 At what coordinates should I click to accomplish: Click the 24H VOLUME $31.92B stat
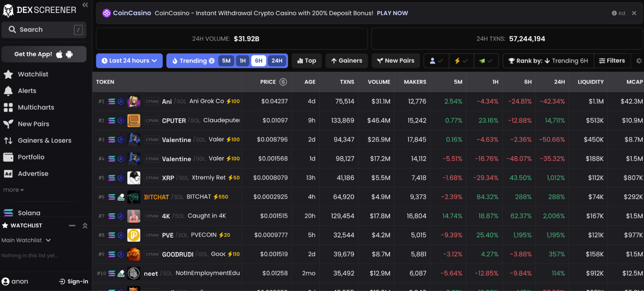[232, 39]
